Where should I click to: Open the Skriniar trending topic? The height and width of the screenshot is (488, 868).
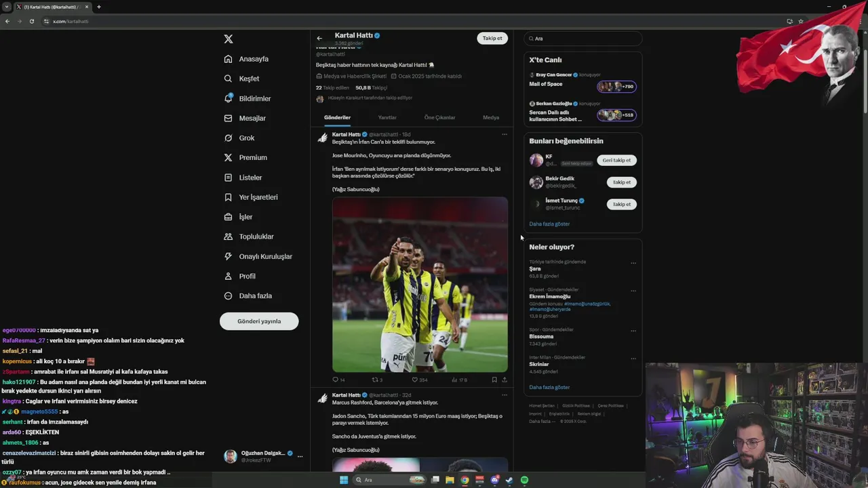tap(539, 364)
